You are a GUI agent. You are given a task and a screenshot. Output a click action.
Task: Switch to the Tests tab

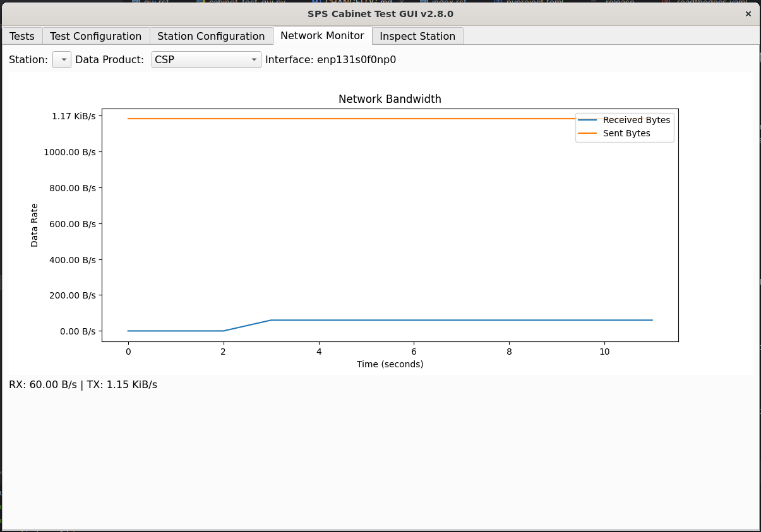pos(22,36)
